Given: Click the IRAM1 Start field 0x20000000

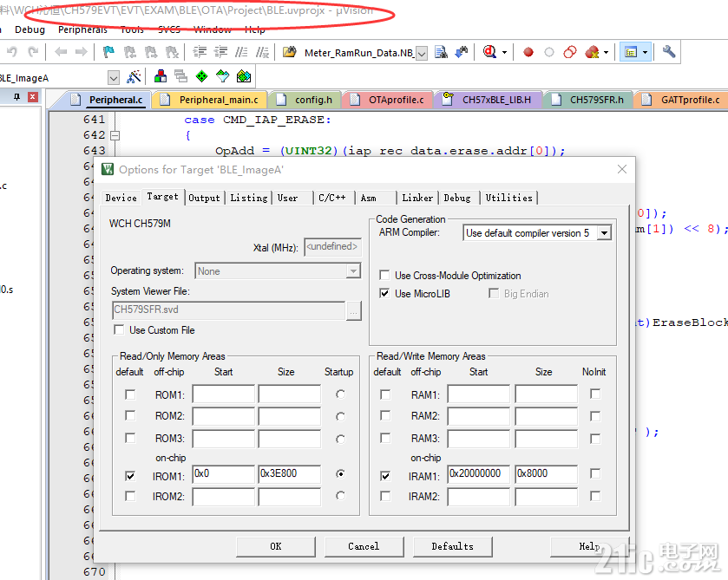Looking at the screenshot, I should point(479,473).
